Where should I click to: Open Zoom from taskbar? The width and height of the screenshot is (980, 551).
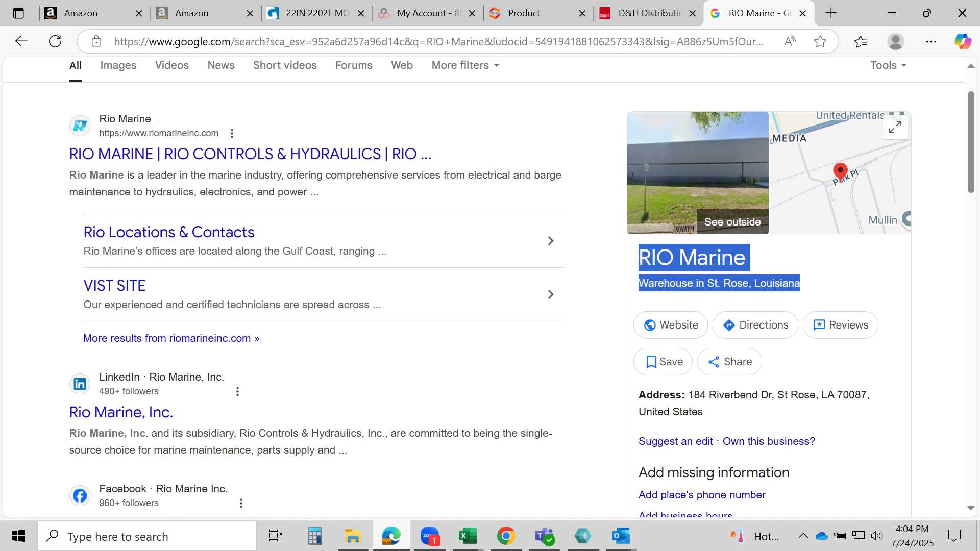[430, 536]
